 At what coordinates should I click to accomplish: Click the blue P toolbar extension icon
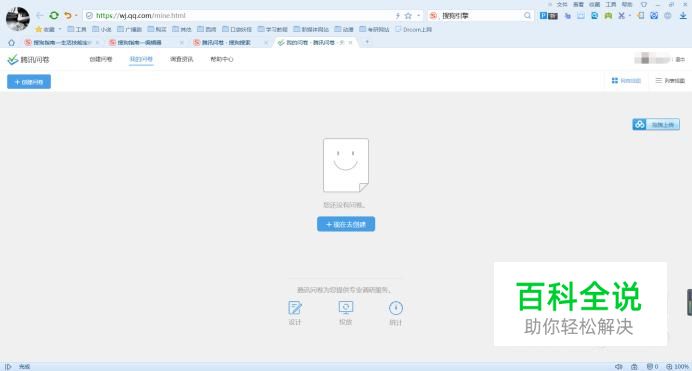click(x=543, y=15)
